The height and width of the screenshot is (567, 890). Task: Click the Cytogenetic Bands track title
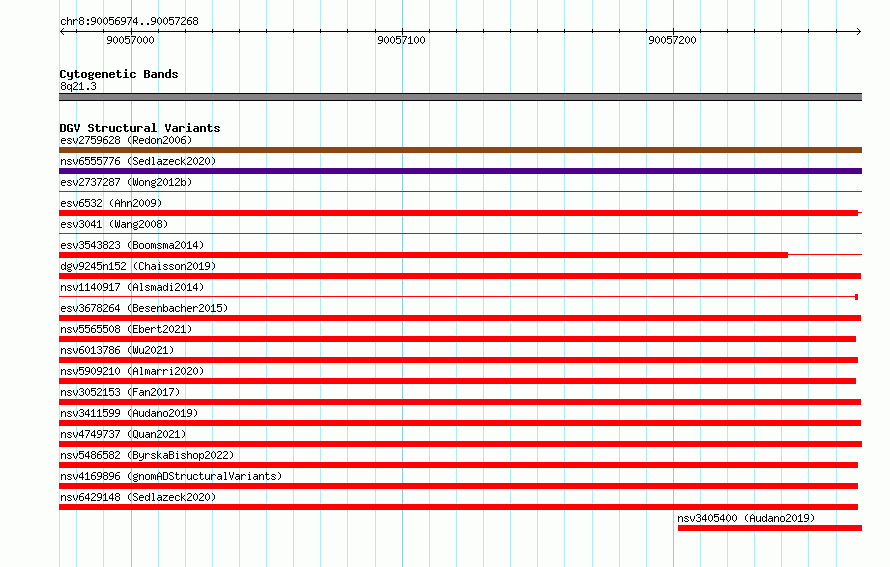[119, 74]
